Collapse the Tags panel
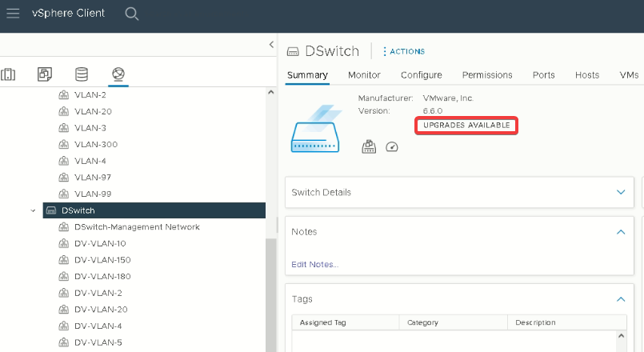The image size is (644, 352). point(621,299)
